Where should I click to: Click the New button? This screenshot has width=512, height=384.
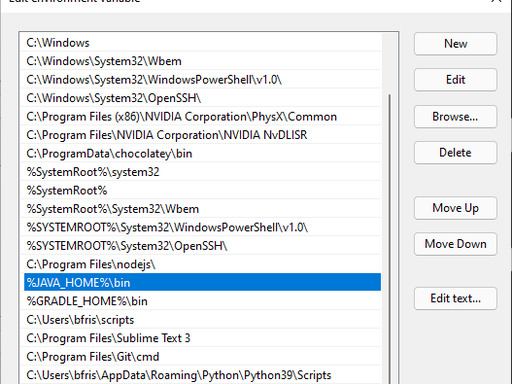[x=455, y=44]
